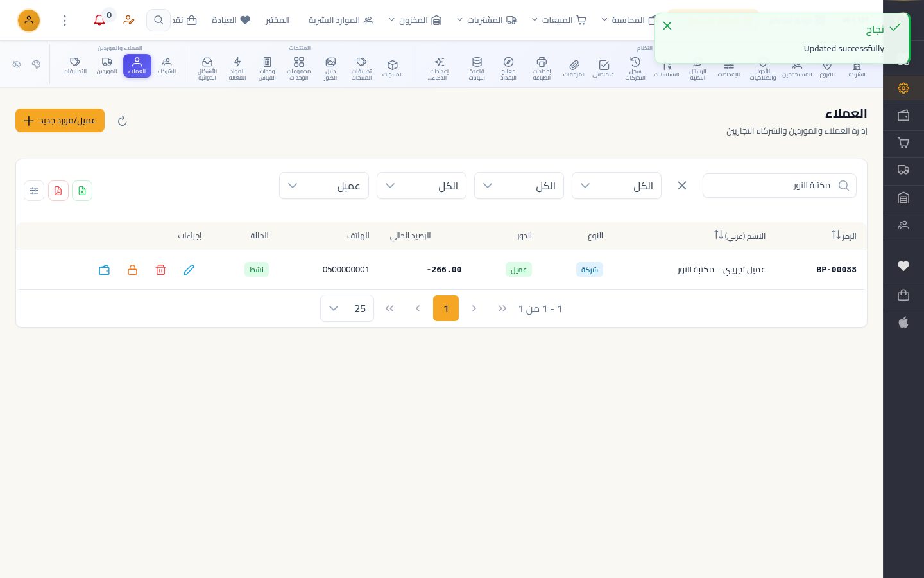
Task: Open Categories (التصنيفات) in customers and suppliers group
Action: click(x=75, y=66)
